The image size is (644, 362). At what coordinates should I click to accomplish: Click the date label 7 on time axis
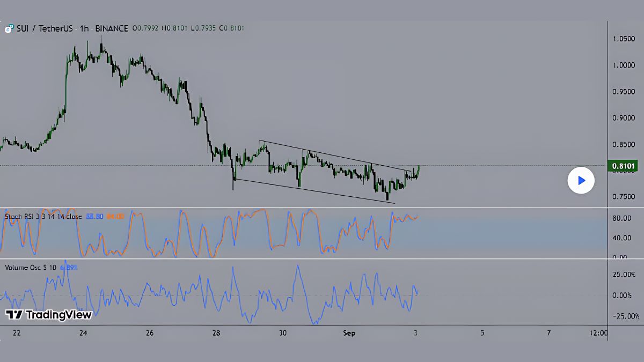[549, 333]
